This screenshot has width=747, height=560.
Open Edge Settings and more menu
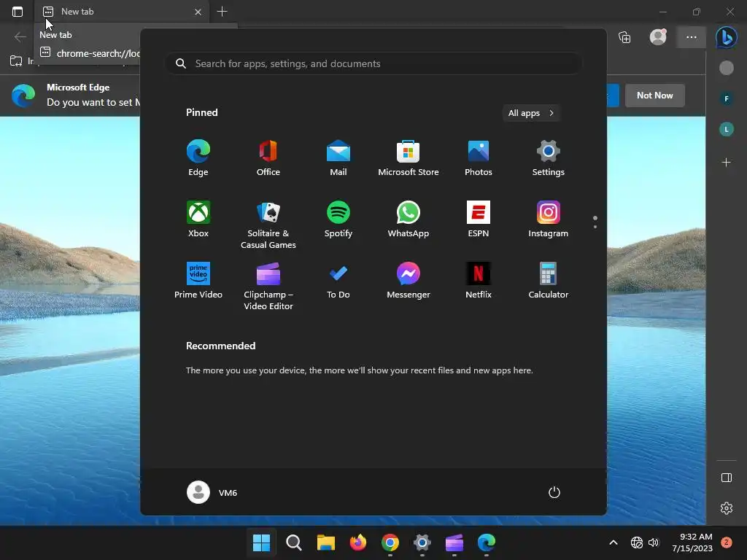tap(692, 36)
